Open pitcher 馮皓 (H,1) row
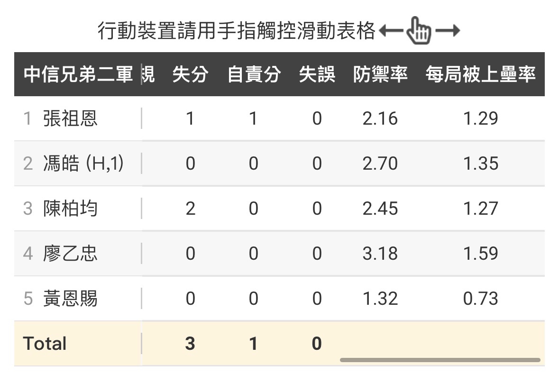559x392 pixels. coord(83,164)
